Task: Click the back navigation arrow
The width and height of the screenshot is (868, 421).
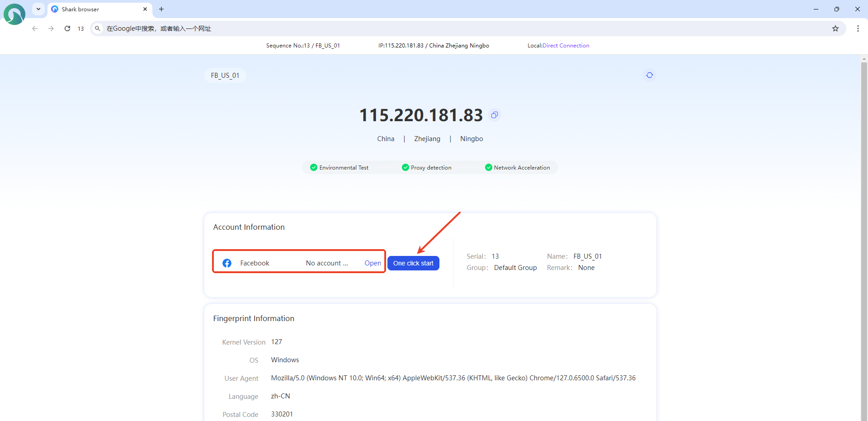Action: click(x=35, y=28)
